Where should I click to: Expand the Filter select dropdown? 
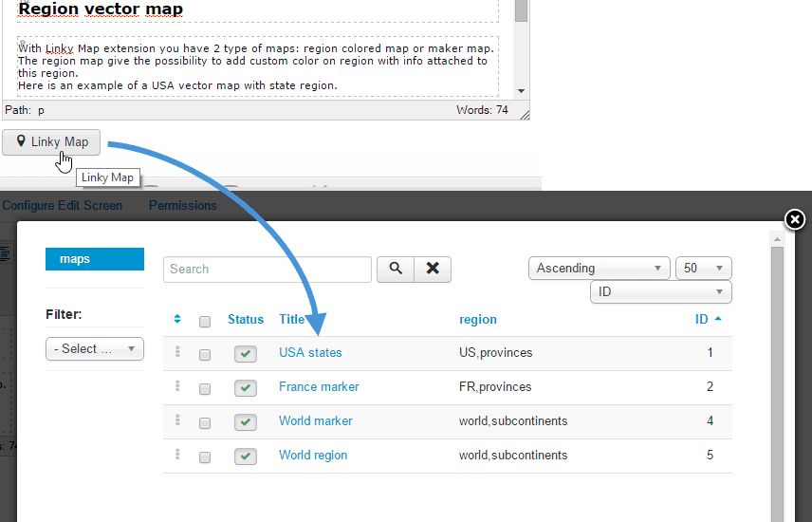(x=95, y=349)
